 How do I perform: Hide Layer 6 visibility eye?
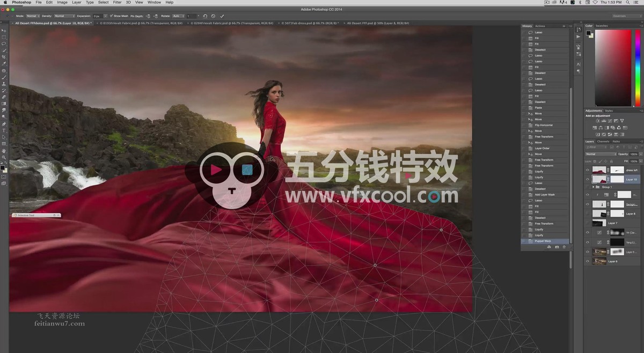[x=588, y=261]
